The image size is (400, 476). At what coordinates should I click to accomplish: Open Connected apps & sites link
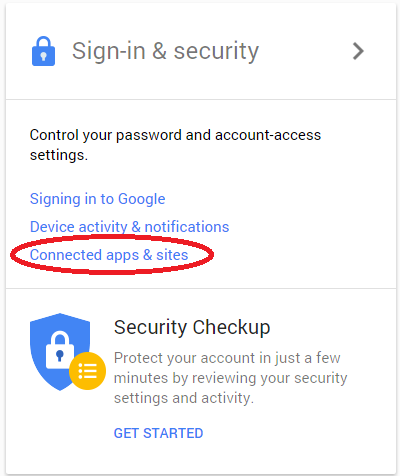click(109, 255)
